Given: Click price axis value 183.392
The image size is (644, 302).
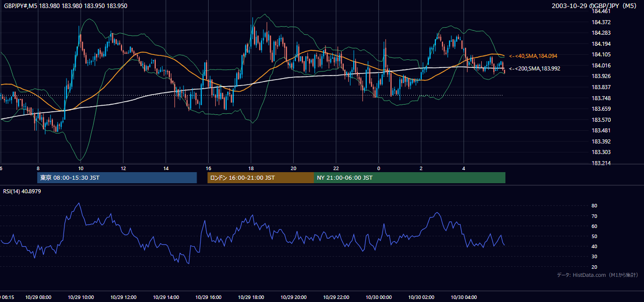Looking at the screenshot, I should (x=602, y=141).
